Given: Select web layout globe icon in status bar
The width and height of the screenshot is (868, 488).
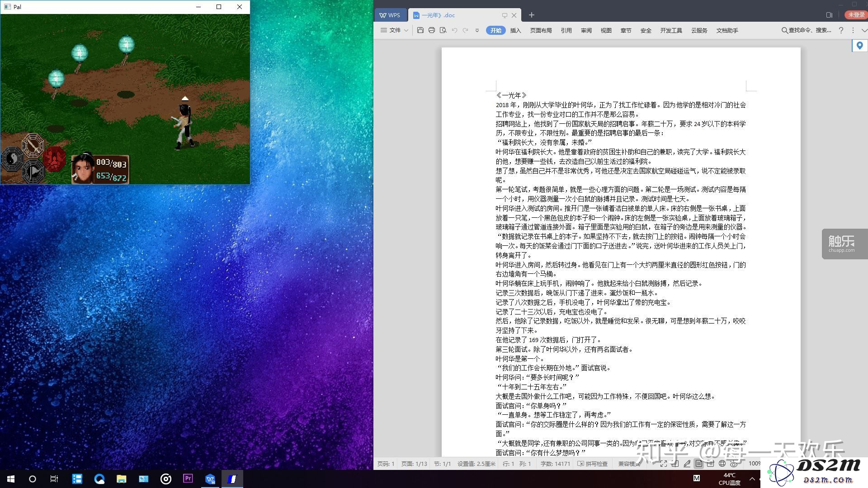Looking at the screenshot, I should click(722, 464).
